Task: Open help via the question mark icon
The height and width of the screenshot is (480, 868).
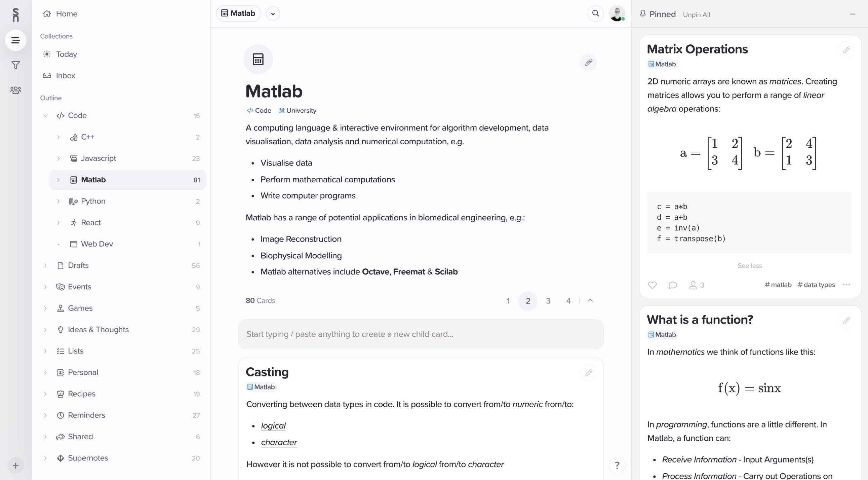Action: point(617,466)
